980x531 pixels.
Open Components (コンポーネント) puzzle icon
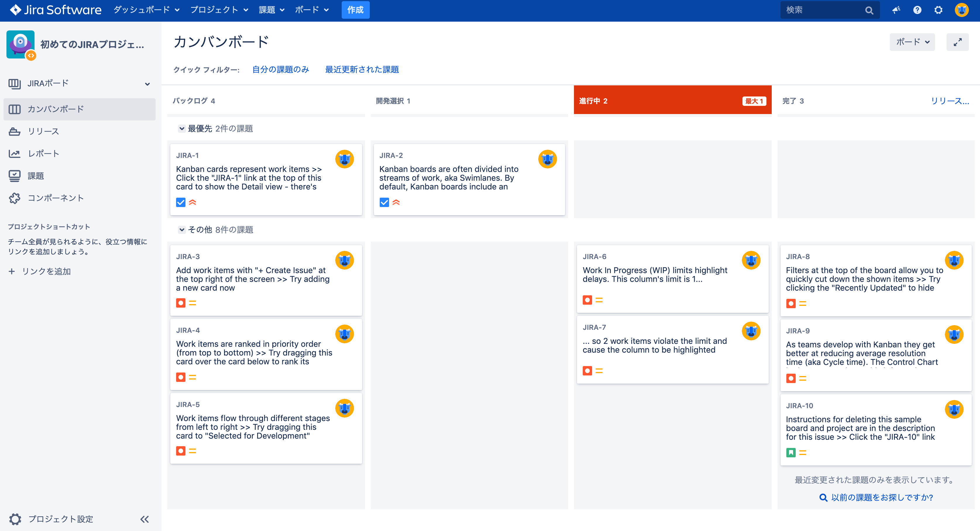click(14, 198)
